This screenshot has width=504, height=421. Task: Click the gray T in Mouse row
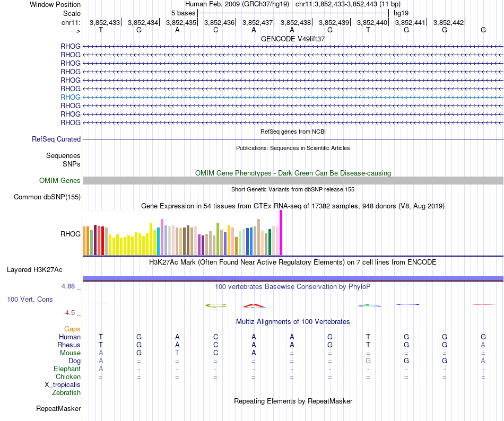tap(177, 353)
